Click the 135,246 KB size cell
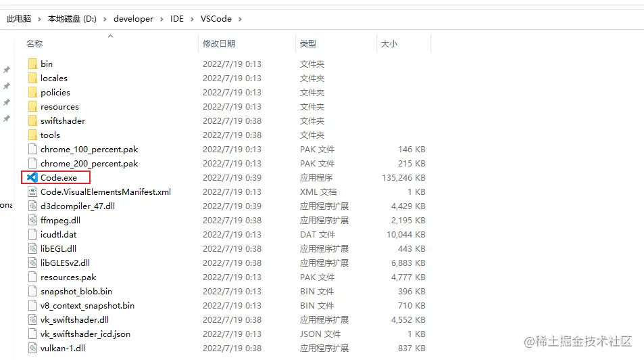 click(x=403, y=178)
